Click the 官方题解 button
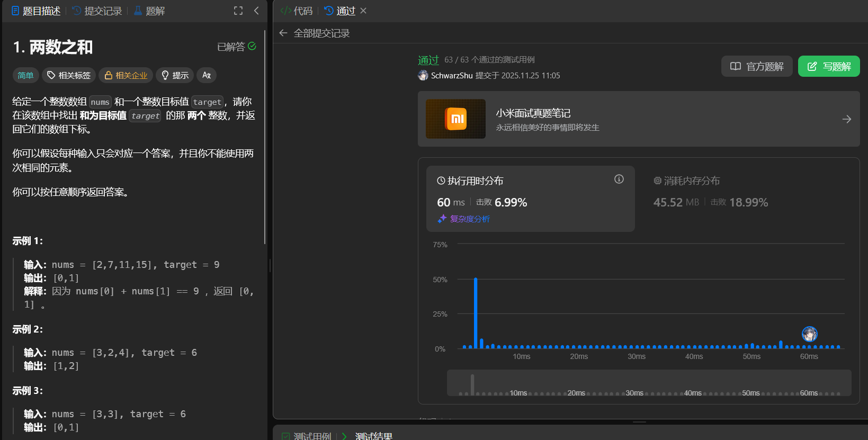868x440 pixels. (757, 66)
